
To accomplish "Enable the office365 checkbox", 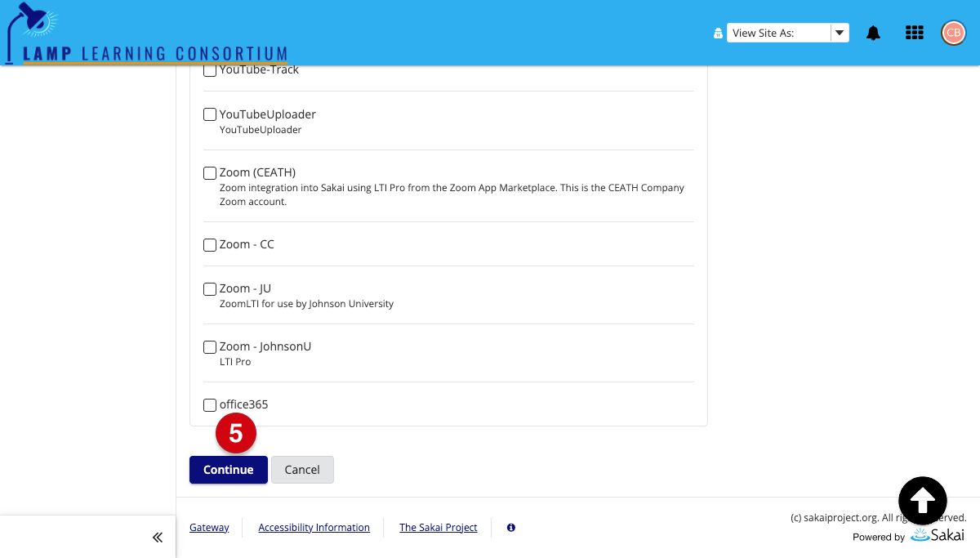I will [210, 405].
